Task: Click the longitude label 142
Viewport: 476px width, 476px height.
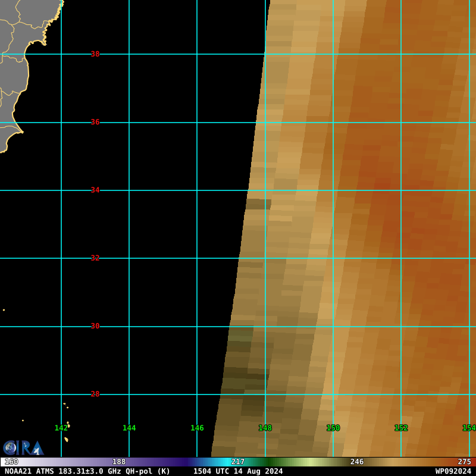Action: pos(61,428)
